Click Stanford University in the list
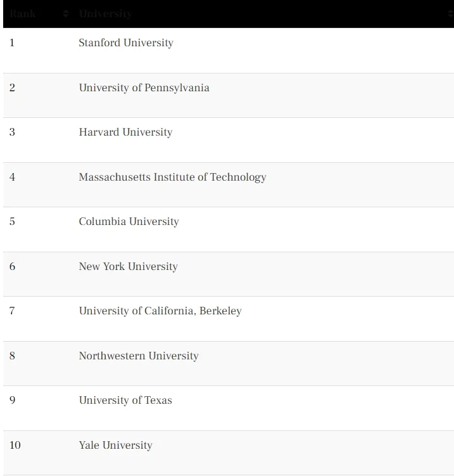454x476 pixels. 126,43
